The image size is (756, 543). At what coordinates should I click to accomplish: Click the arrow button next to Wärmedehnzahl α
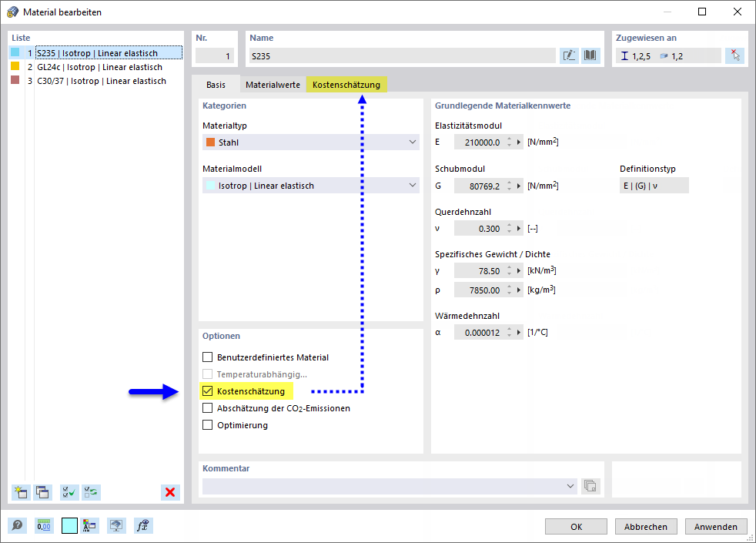(519, 332)
